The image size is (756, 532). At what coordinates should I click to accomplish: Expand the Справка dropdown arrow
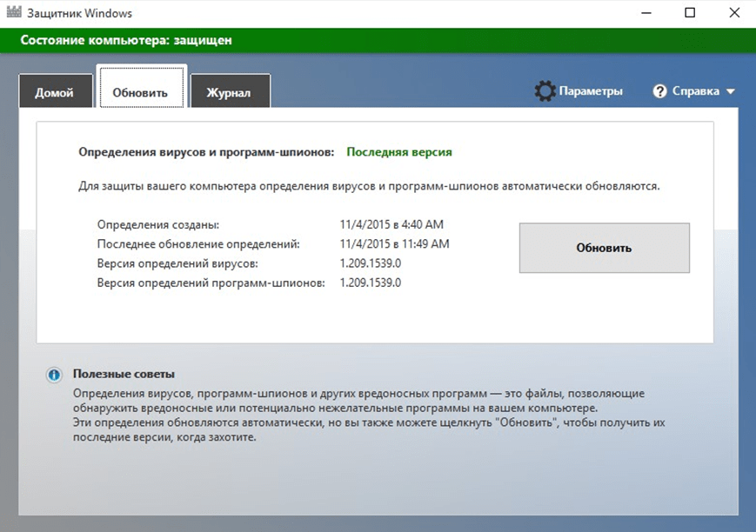[x=730, y=91]
